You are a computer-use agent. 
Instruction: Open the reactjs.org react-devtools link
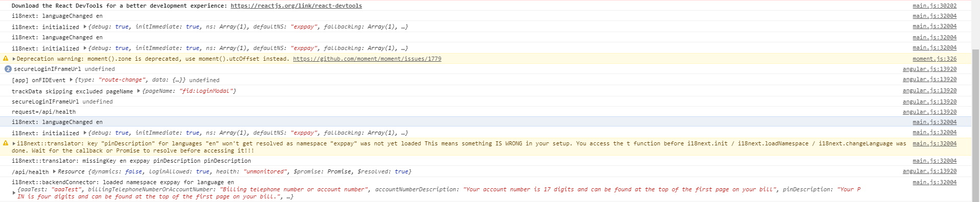click(x=296, y=6)
